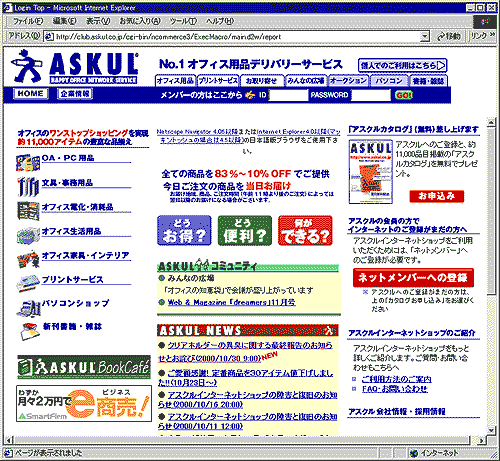500x461 pixels.
Task: Click the オフィス家具・インテリア category icon
Action: pos(28,259)
